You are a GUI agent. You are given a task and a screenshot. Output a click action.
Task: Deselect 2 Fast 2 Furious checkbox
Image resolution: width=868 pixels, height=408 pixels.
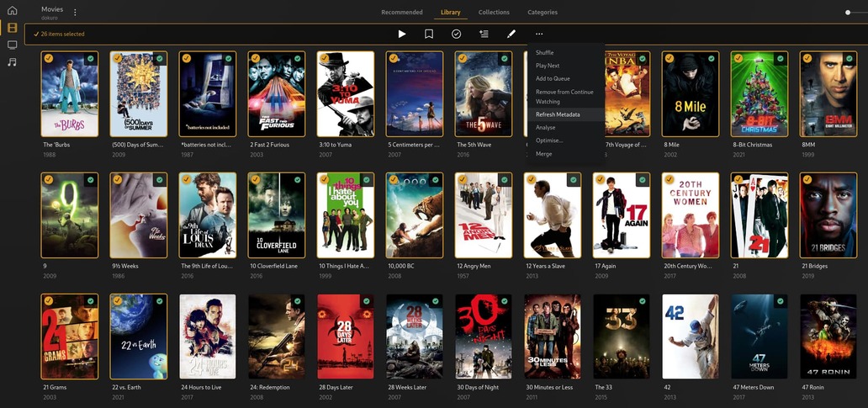[x=255, y=58]
